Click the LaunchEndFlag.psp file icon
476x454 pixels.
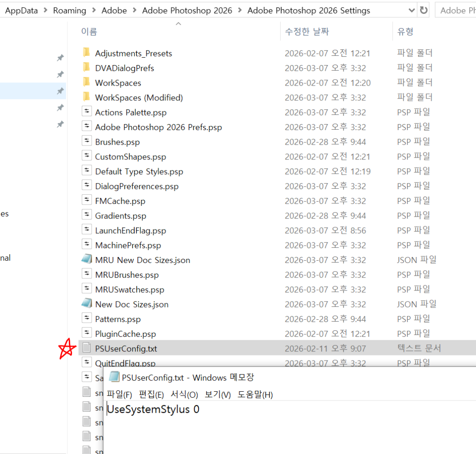[x=87, y=230]
